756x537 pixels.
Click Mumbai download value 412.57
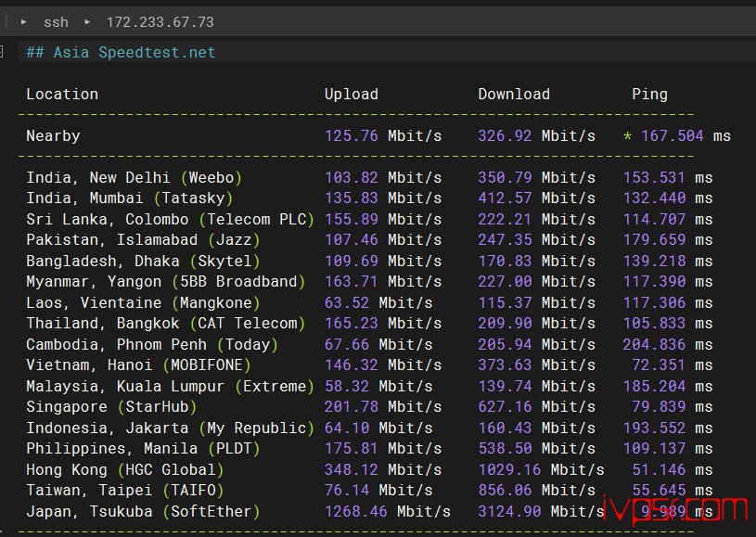tap(505, 198)
